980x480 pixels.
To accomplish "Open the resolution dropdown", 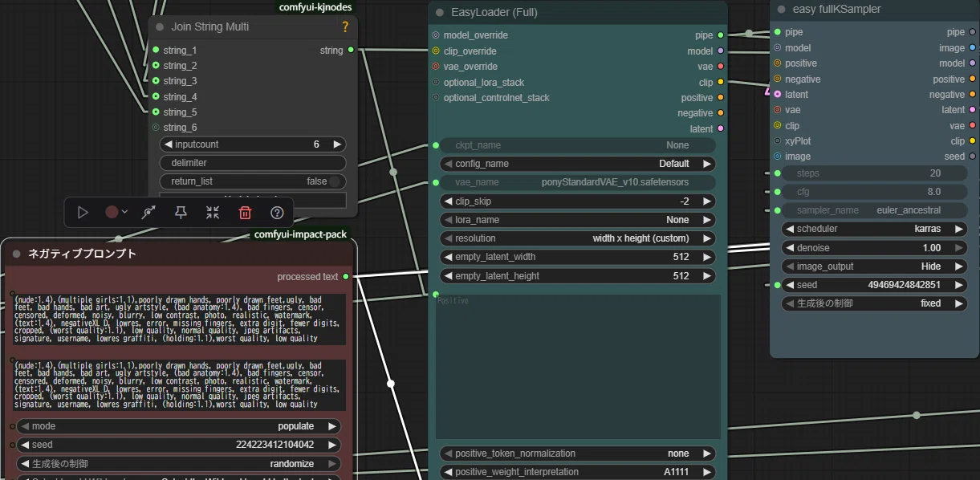I will (577, 238).
